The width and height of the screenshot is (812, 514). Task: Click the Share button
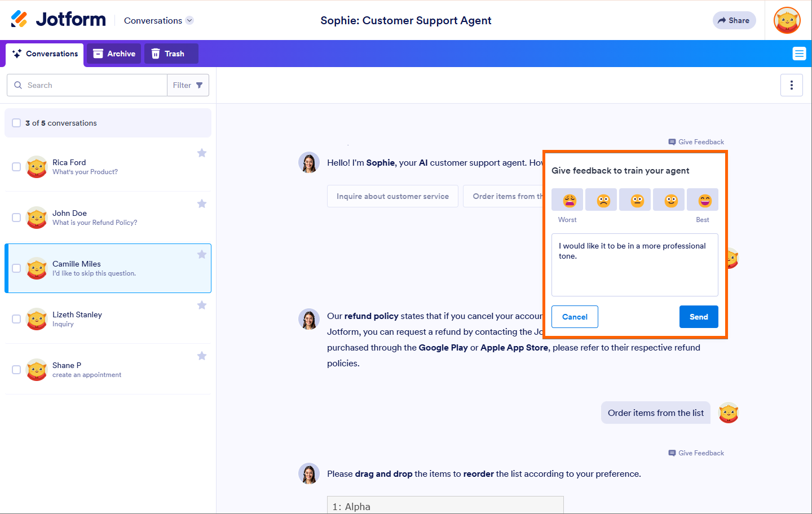pyautogui.click(x=734, y=20)
